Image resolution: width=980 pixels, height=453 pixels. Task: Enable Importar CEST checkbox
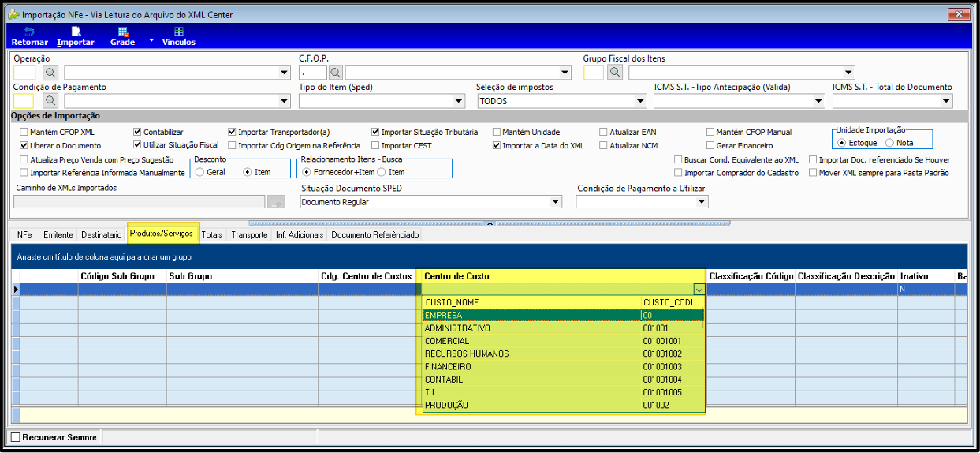click(x=376, y=146)
